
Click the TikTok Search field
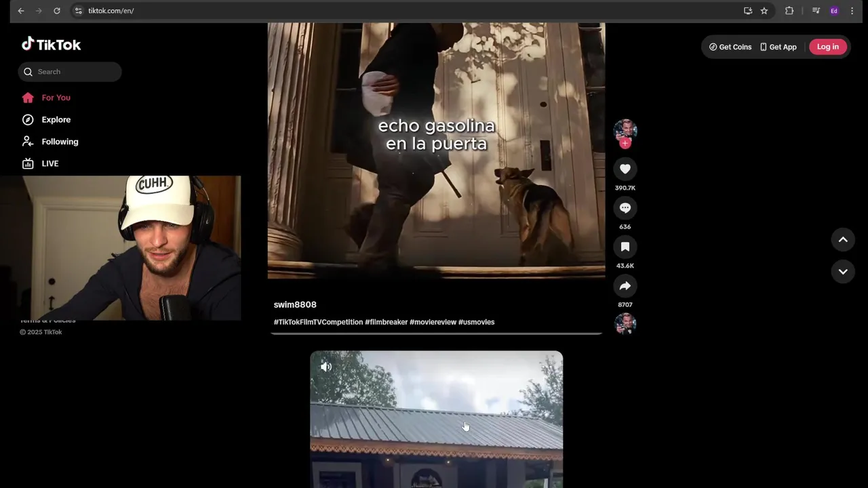(x=70, y=72)
